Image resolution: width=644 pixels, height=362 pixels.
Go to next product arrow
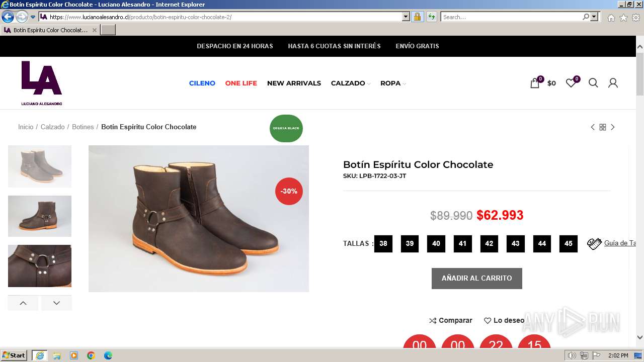click(x=613, y=127)
